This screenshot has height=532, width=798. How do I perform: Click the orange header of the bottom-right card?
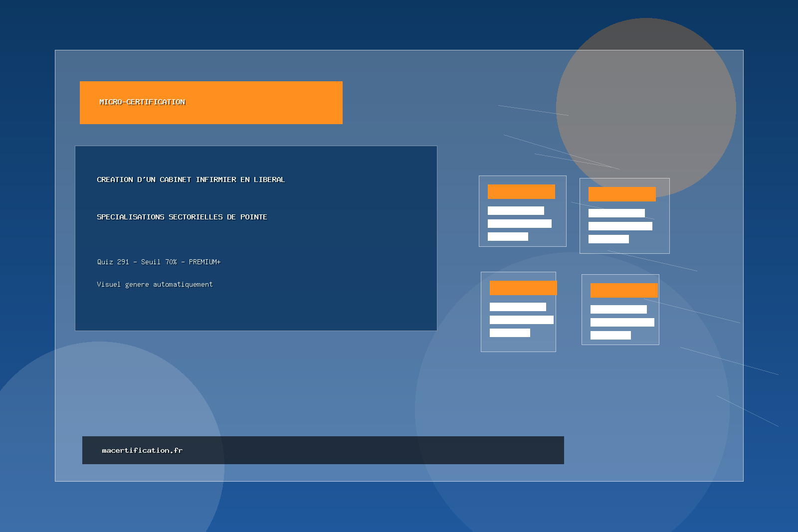pyautogui.click(x=624, y=290)
